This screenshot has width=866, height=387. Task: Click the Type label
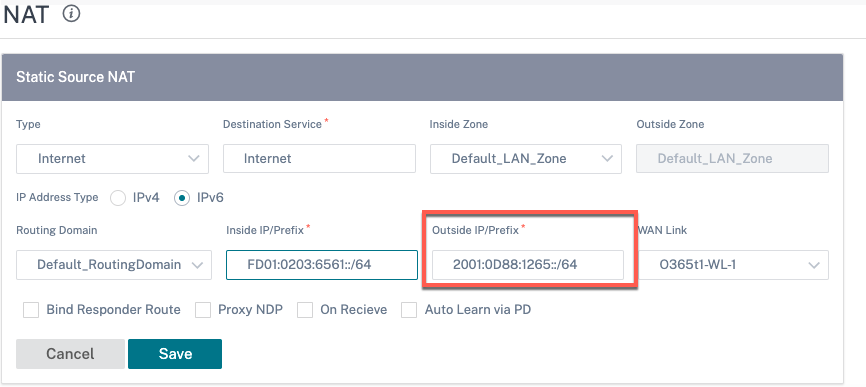[28, 125]
